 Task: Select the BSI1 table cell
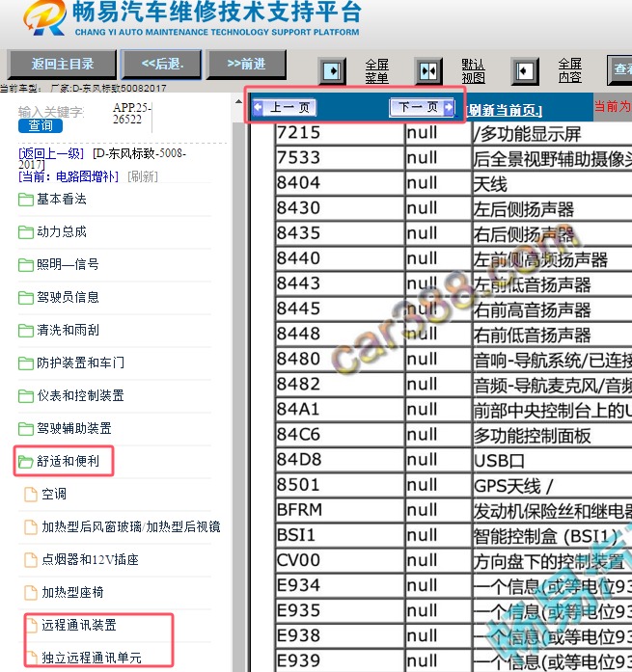pyautogui.click(x=340, y=535)
